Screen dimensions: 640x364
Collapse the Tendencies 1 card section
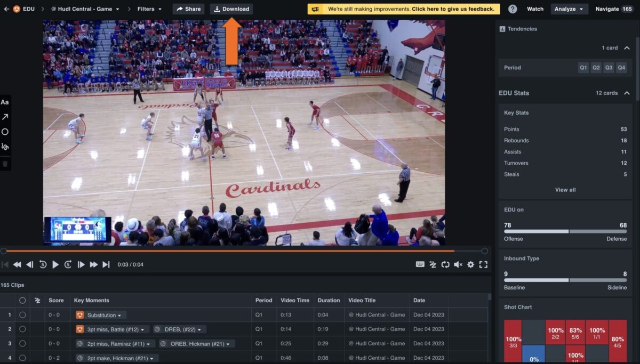click(627, 48)
